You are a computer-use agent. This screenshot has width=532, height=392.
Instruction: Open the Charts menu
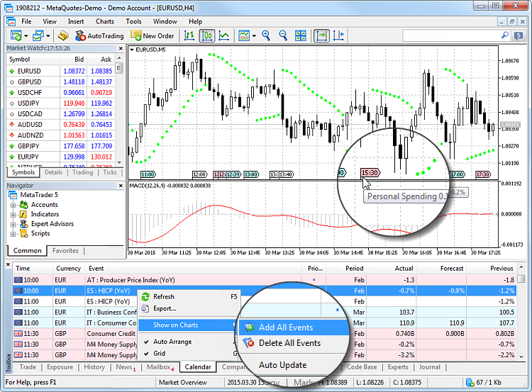click(x=104, y=21)
